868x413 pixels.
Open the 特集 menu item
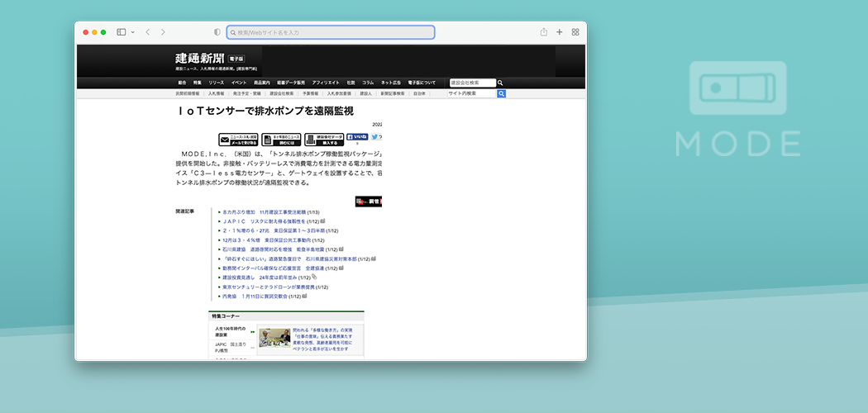(x=198, y=83)
